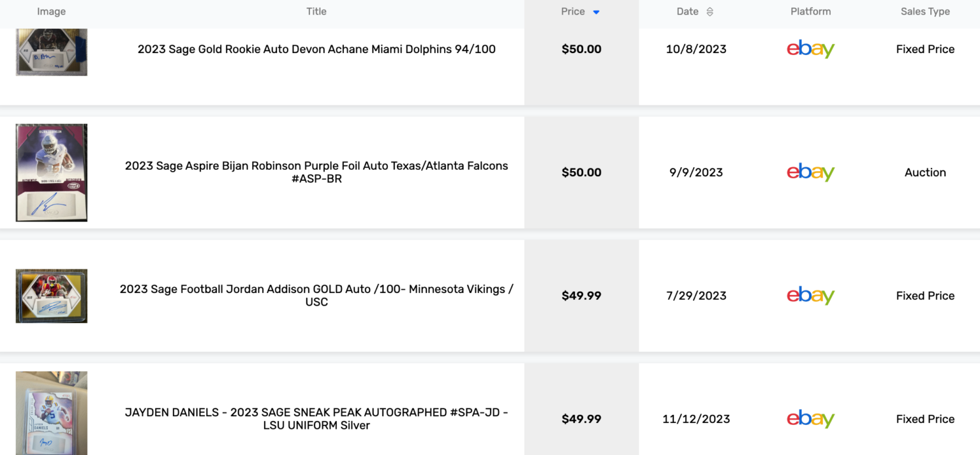Click the Platform column header

click(810, 11)
